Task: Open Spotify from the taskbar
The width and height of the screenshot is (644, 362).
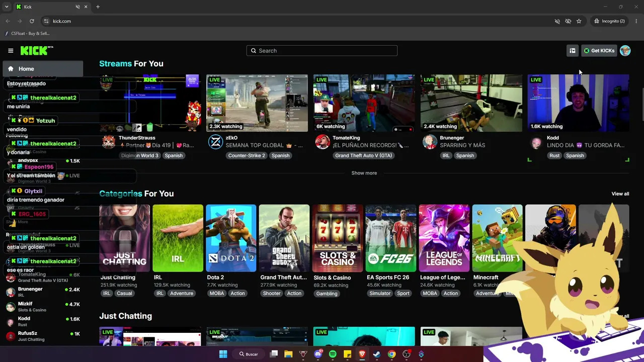Action: coord(333,354)
